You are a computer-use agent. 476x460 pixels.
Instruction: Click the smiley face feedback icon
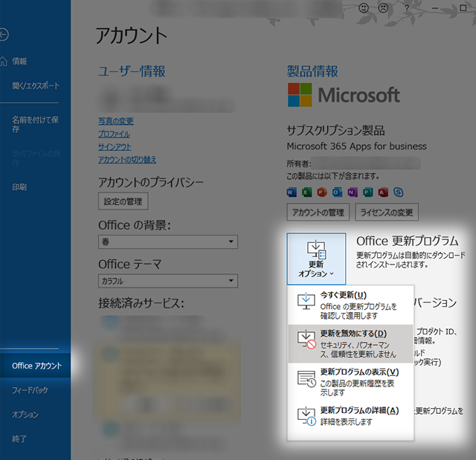tap(364, 7)
